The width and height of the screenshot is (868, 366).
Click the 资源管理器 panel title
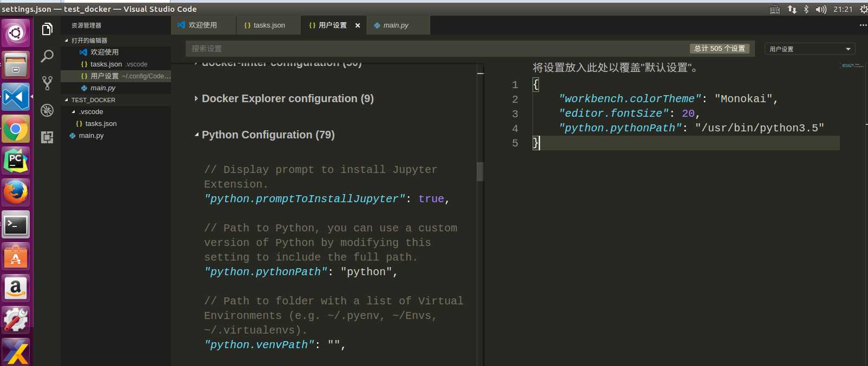click(87, 25)
